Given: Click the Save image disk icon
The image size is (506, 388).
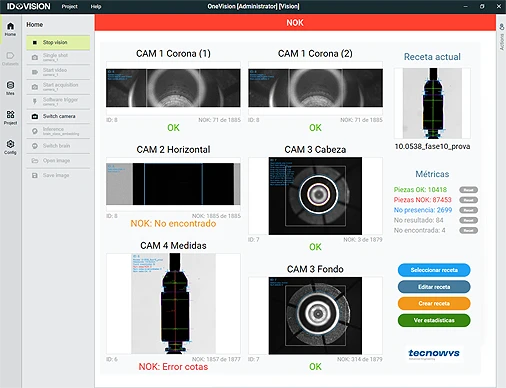Looking at the screenshot, I should 35,175.
